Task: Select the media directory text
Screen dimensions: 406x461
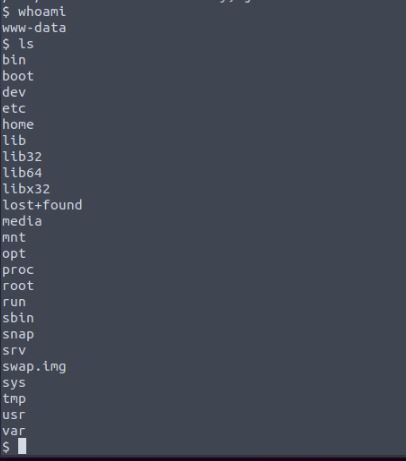Action: 22,221
